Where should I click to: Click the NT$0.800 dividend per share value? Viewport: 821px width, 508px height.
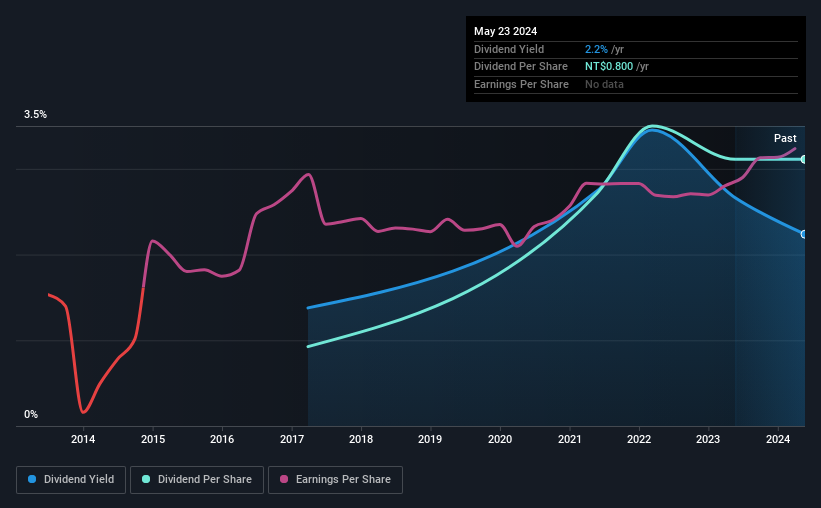tap(609, 67)
